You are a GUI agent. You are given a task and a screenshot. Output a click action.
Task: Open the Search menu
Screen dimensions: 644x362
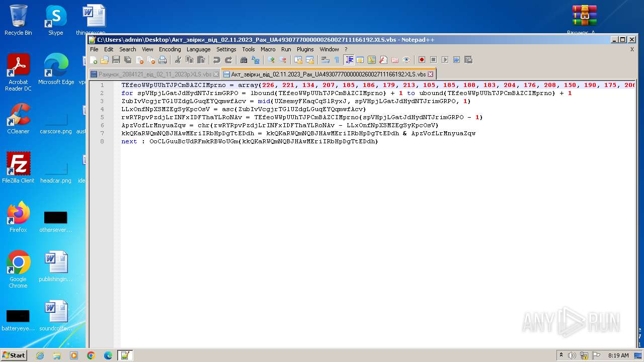[128, 49]
